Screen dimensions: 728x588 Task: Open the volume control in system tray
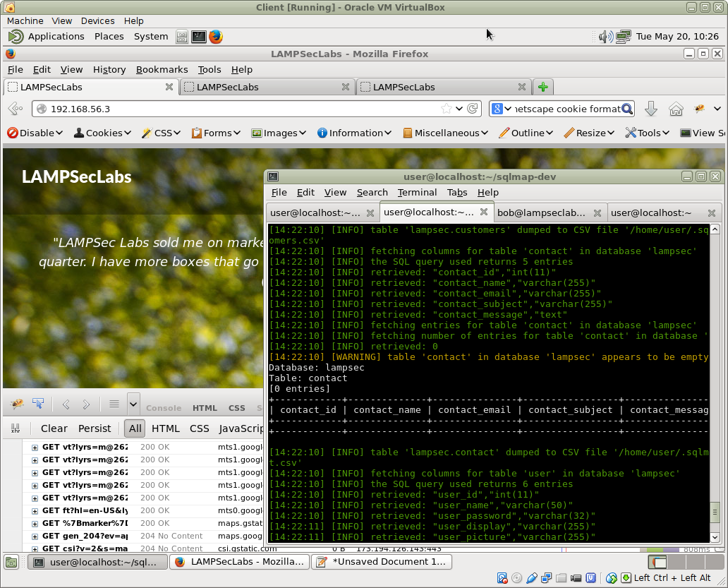tap(605, 36)
